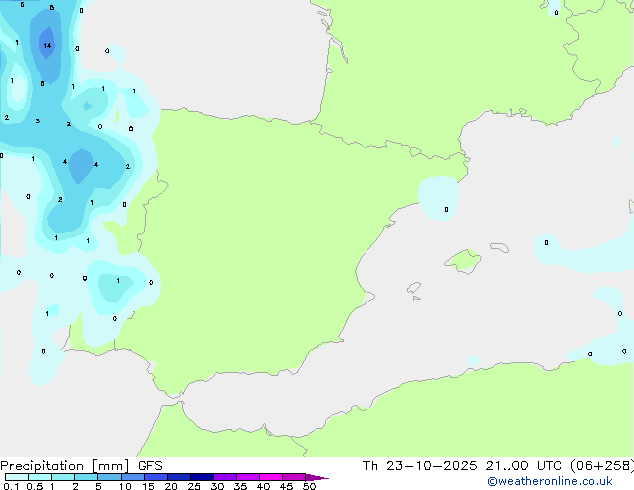Click the "25" legend label
634x490 pixels.
click(x=194, y=486)
